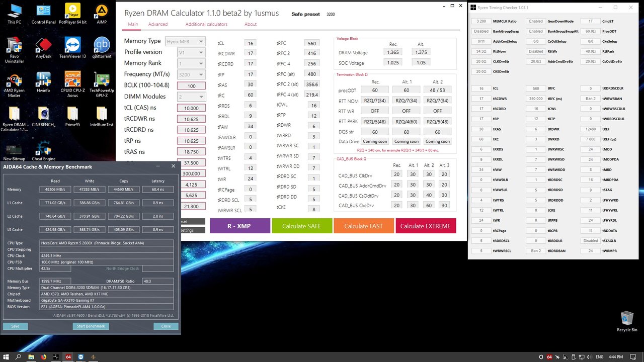Switch to AIDA64 on the taskbar
The width and height of the screenshot is (644, 362).
point(68,356)
